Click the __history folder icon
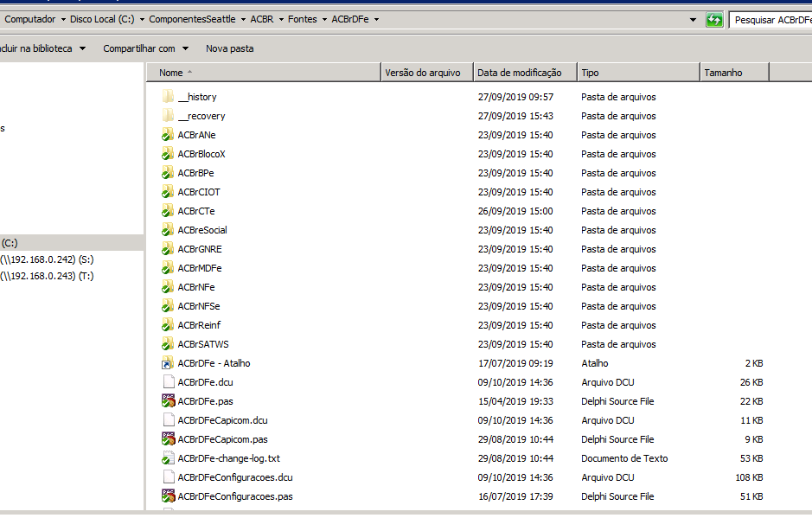The image size is (812, 518). [x=168, y=96]
